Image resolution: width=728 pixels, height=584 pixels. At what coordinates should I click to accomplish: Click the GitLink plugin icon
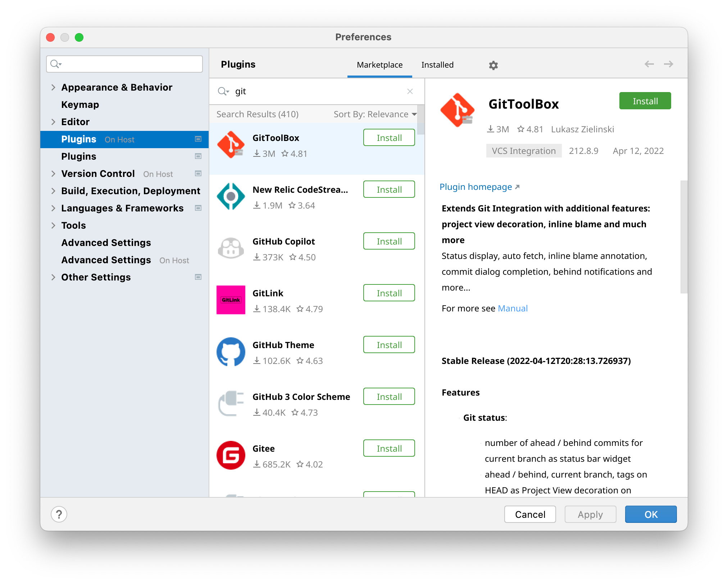(231, 300)
